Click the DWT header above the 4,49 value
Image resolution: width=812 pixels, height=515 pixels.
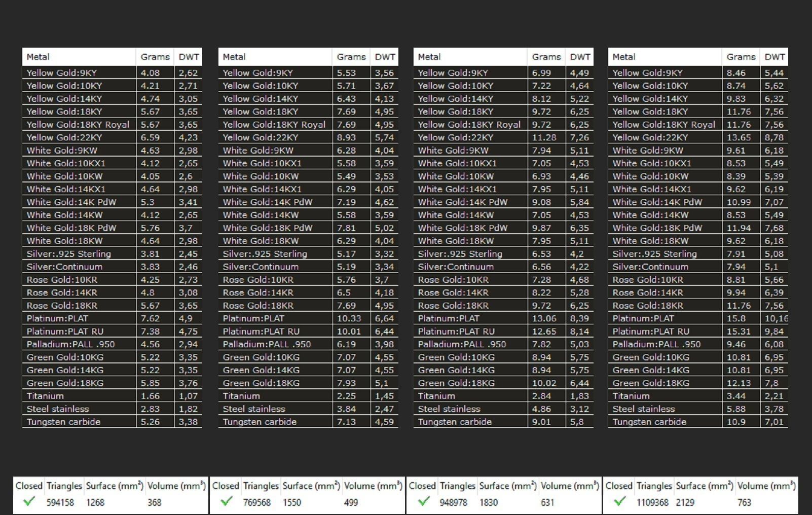click(x=580, y=57)
